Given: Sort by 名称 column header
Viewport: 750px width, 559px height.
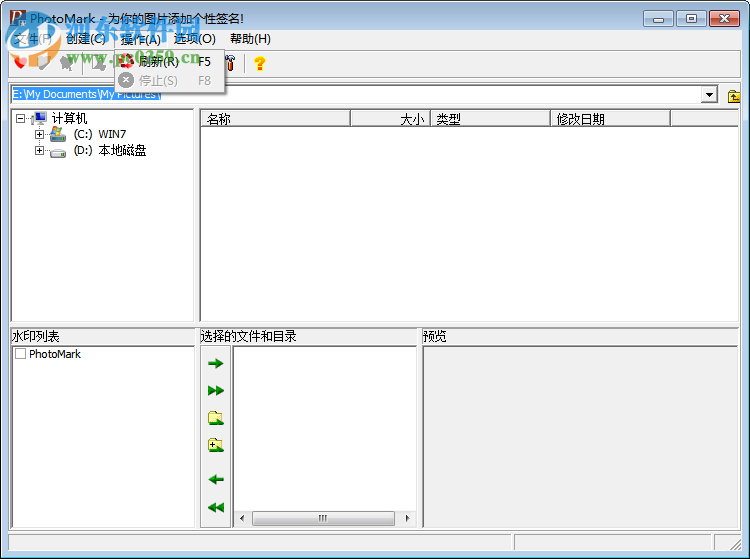Looking at the screenshot, I should coord(276,119).
